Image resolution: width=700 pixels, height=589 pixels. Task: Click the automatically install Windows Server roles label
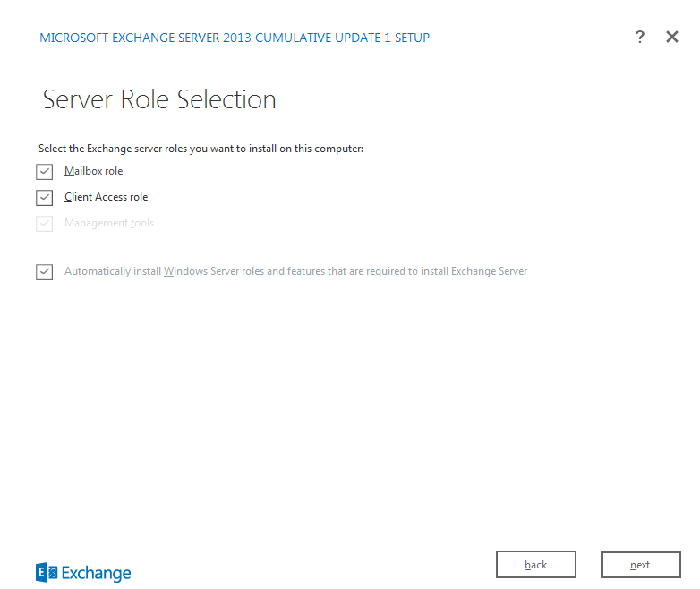(x=295, y=271)
